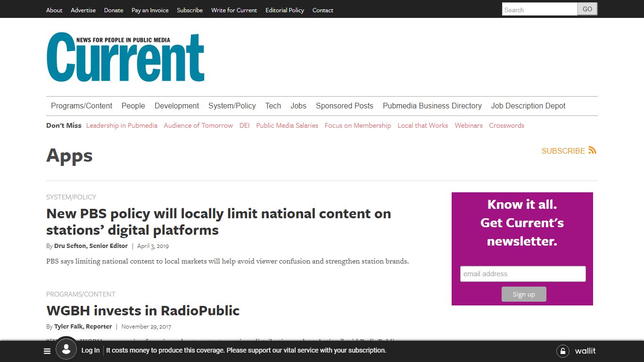Click the RSS feed icon beside Subscribe
644x362 pixels.
click(x=593, y=150)
